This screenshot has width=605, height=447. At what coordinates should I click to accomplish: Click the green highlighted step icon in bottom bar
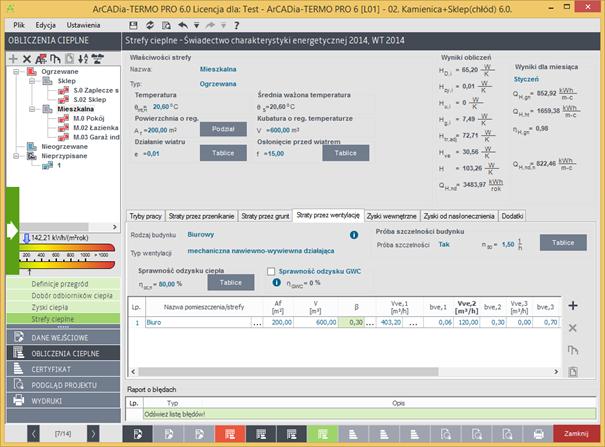pos(323,434)
